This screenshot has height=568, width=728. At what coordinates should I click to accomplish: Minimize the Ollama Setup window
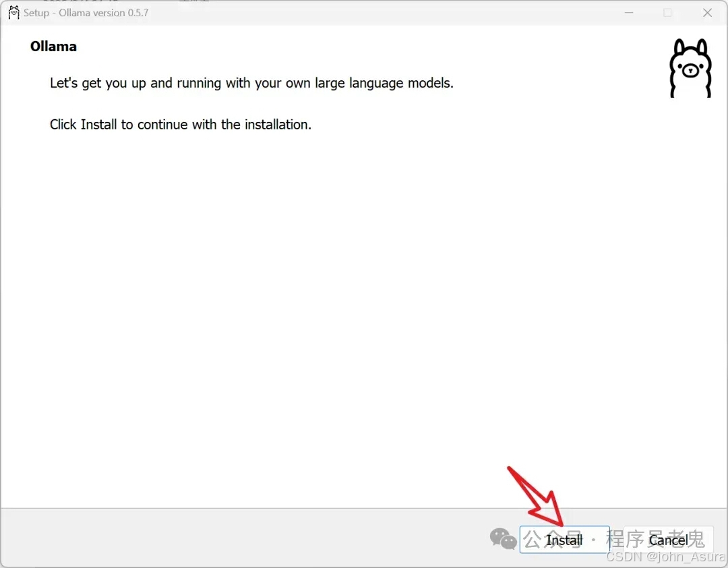click(629, 13)
